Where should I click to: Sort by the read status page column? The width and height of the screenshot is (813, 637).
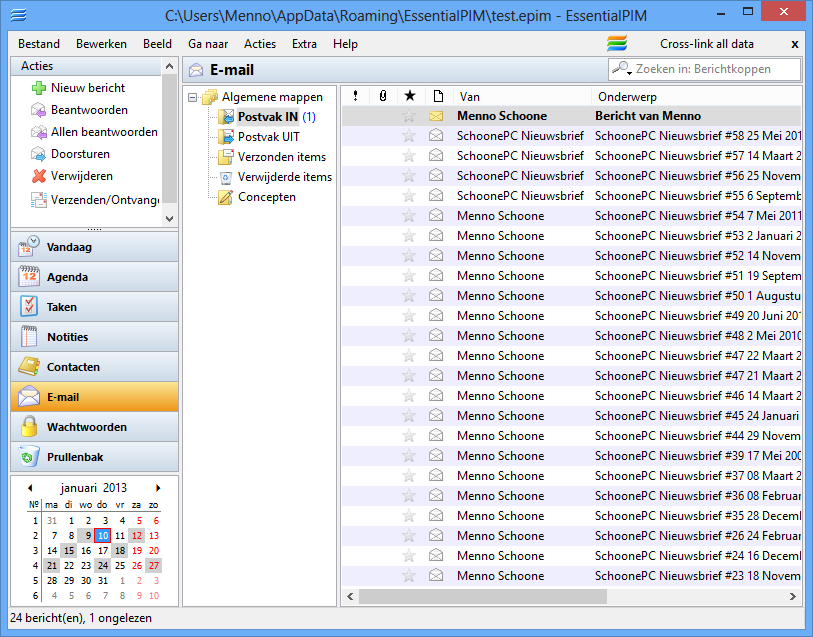pos(438,96)
